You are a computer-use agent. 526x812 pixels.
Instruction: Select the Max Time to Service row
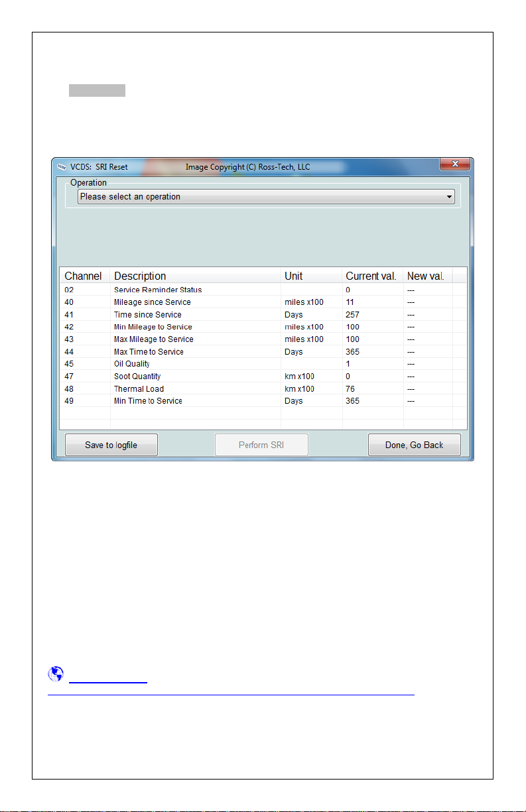pyautogui.click(x=263, y=352)
